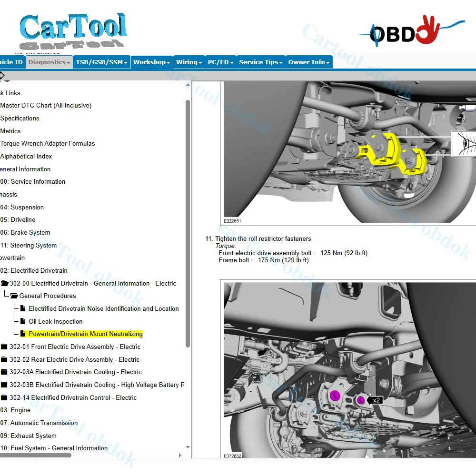Click the navigation tree vertical scrollbar thumb

click(188, 223)
